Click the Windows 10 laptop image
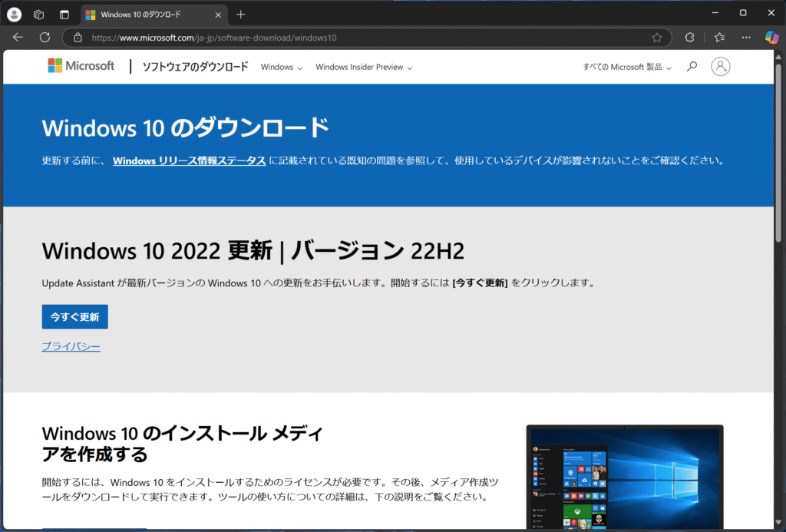This screenshot has height=532, width=786. (x=625, y=477)
